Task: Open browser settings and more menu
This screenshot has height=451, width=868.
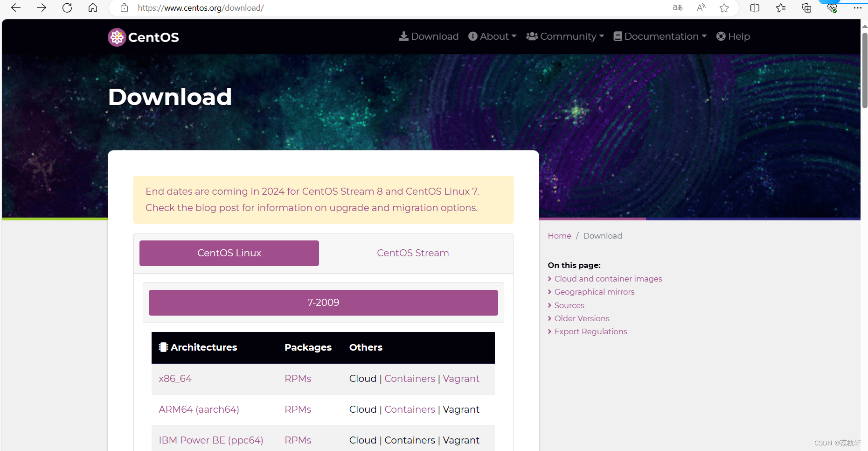Action: tap(857, 8)
